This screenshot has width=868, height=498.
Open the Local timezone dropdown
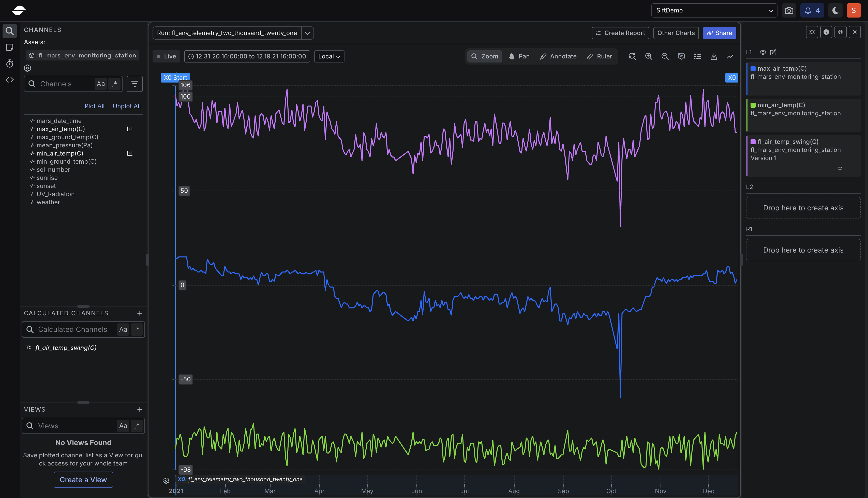pyautogui.click(x=329, y=56)
